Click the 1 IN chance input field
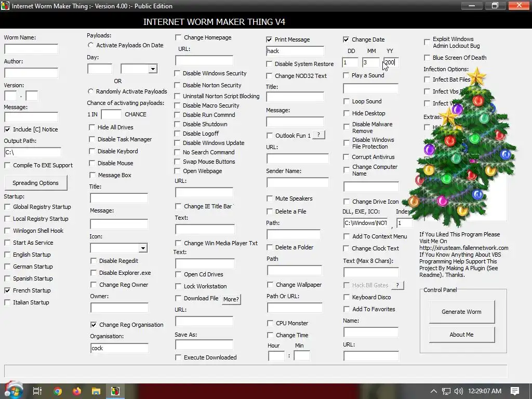The image size is (532, 399). pyautogui.click(x=111, y=114)
